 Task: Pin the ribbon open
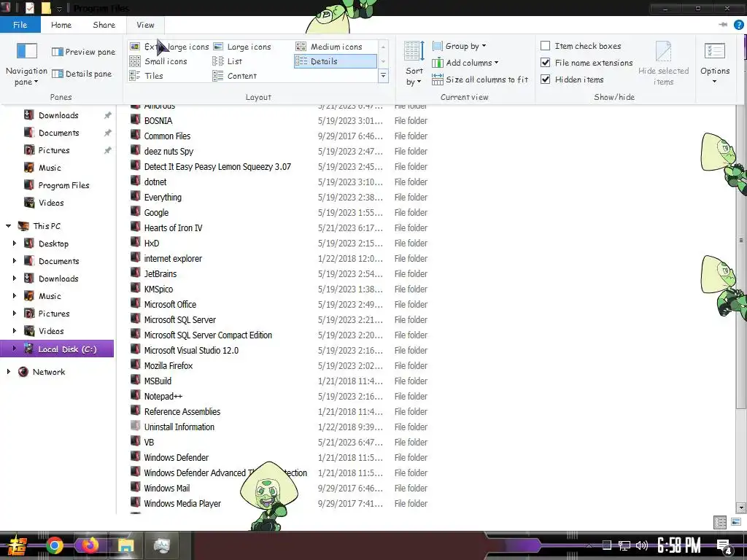723,25
